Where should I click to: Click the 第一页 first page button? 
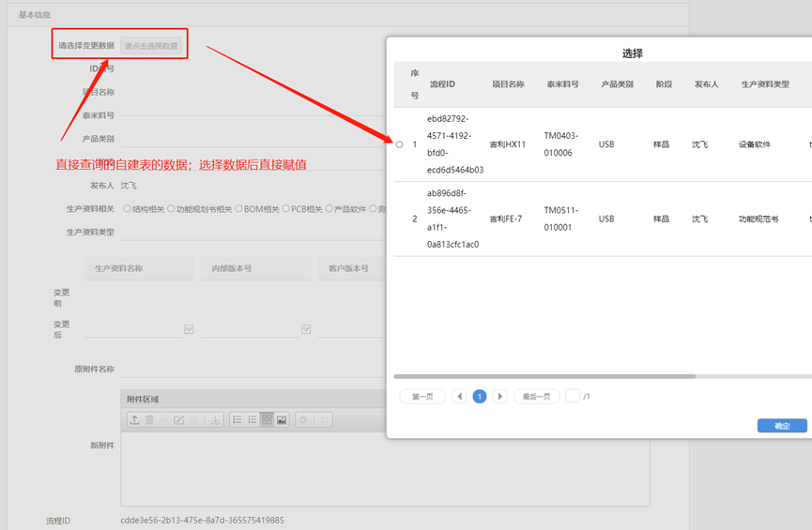point(422,397)
